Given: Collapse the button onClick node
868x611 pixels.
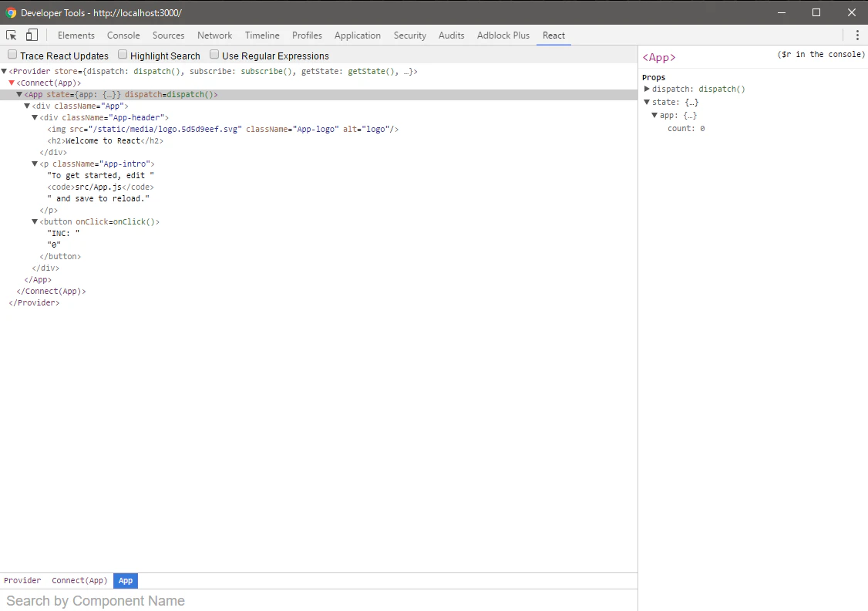Looking at the screenshot, I should 35,222.
